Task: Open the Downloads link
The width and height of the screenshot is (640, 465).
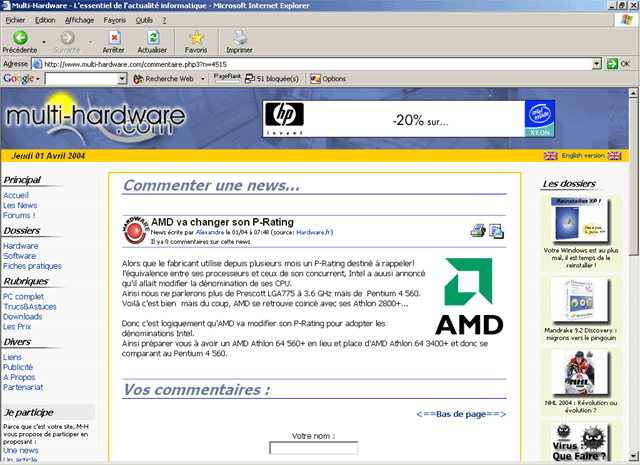Action: (x=22, y=316)
